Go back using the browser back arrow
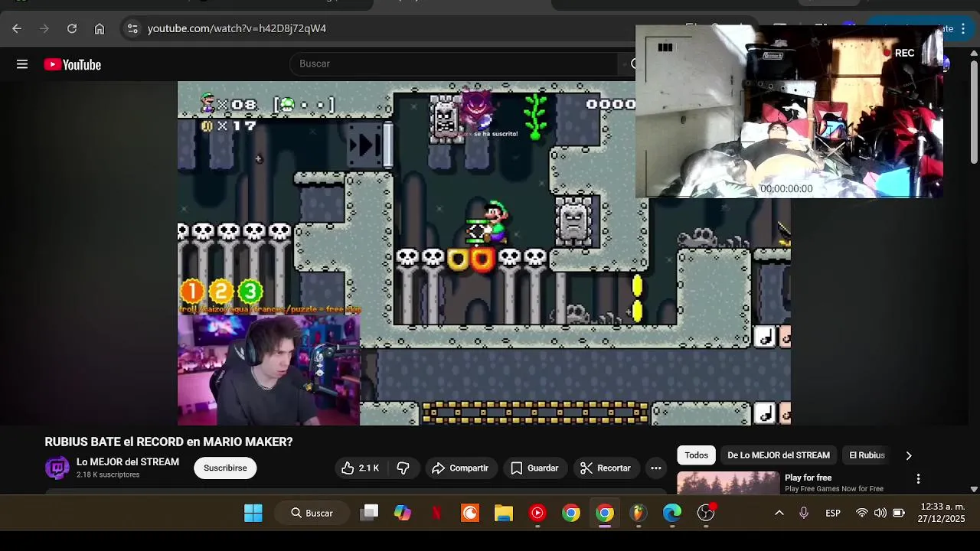Image resolution: width=980 pixels, height=551 pixels. (x=17, y=28)
